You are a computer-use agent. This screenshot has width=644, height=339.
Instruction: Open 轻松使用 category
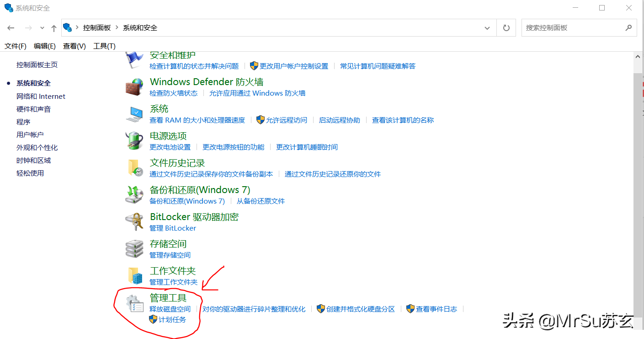[x=30, y=173]
